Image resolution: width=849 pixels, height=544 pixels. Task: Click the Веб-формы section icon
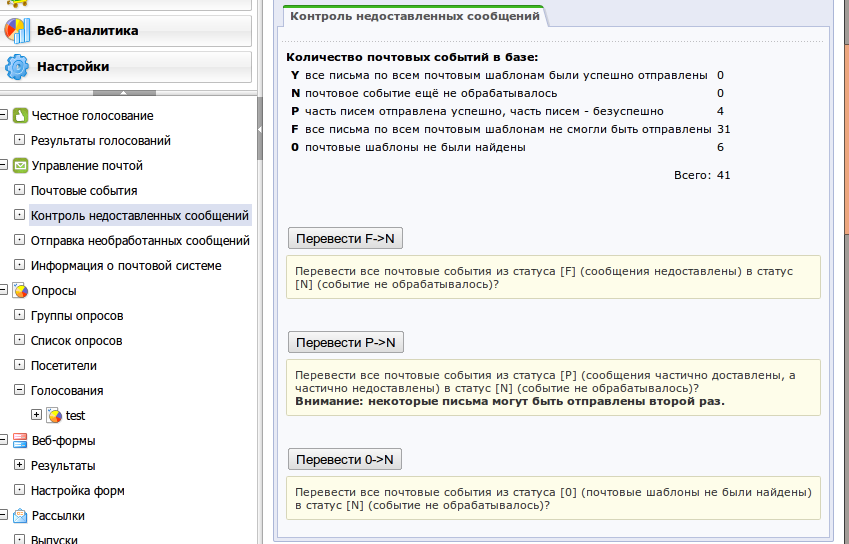pos(20,441)
